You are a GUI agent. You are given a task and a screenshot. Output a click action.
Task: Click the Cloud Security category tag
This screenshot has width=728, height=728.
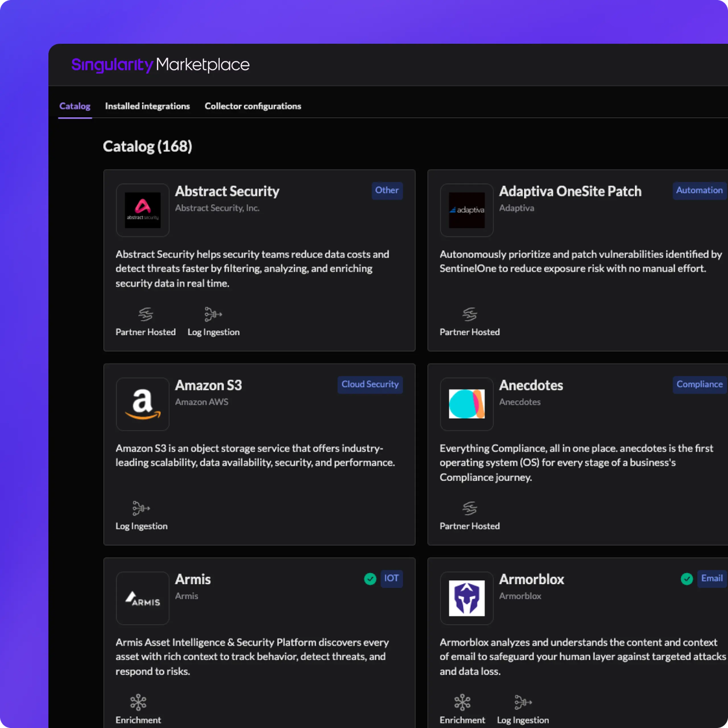coord(370,385)
